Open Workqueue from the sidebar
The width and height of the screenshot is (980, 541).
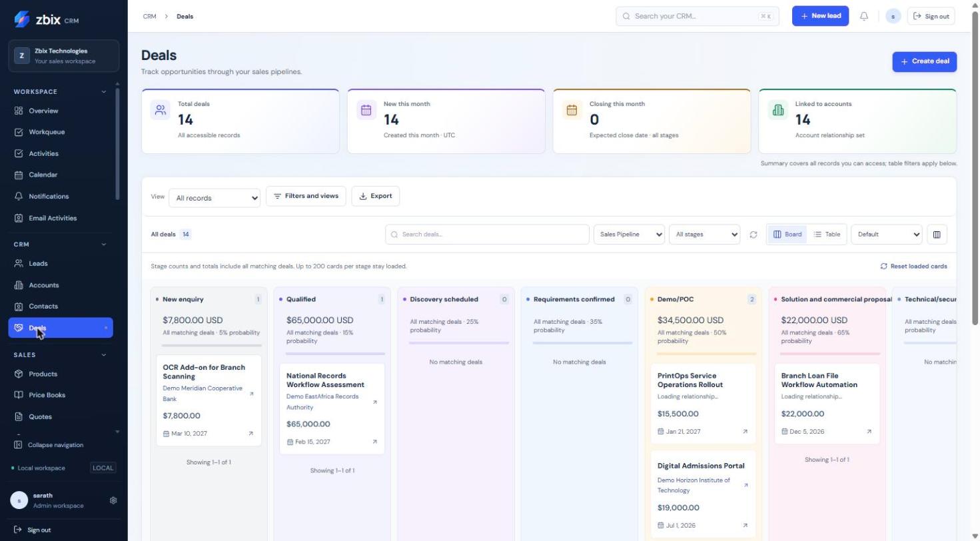click(x=61, y=132)
